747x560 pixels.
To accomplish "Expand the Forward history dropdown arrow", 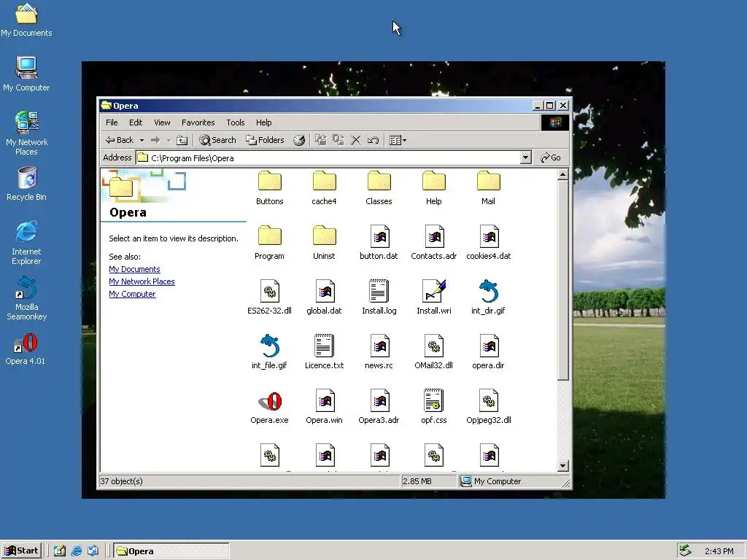I will [x=169, y=140].
